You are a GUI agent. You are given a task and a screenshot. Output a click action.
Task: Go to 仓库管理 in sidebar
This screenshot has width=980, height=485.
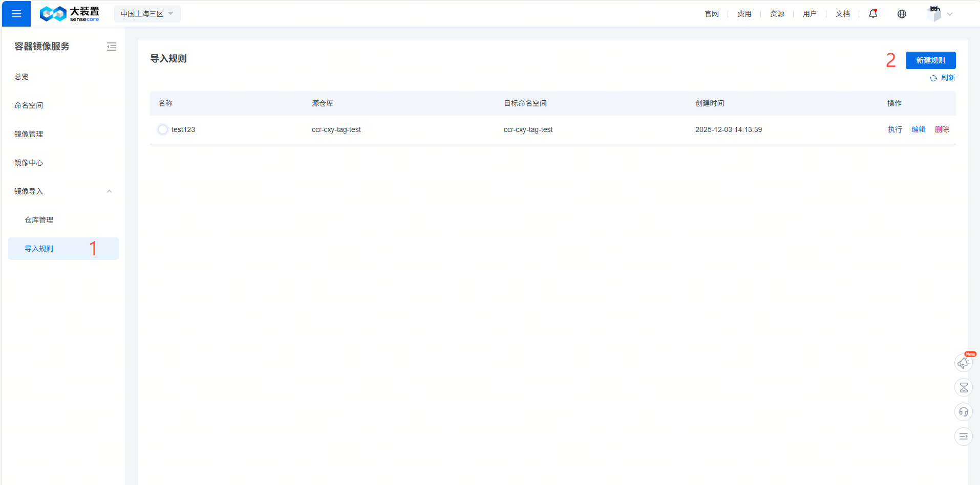(x=39, y=220)
